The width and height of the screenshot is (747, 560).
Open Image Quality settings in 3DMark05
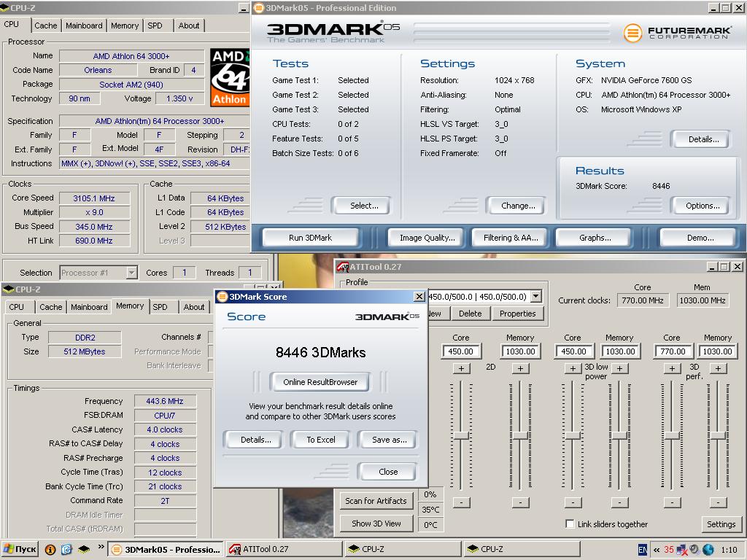[x=427, y=238]
